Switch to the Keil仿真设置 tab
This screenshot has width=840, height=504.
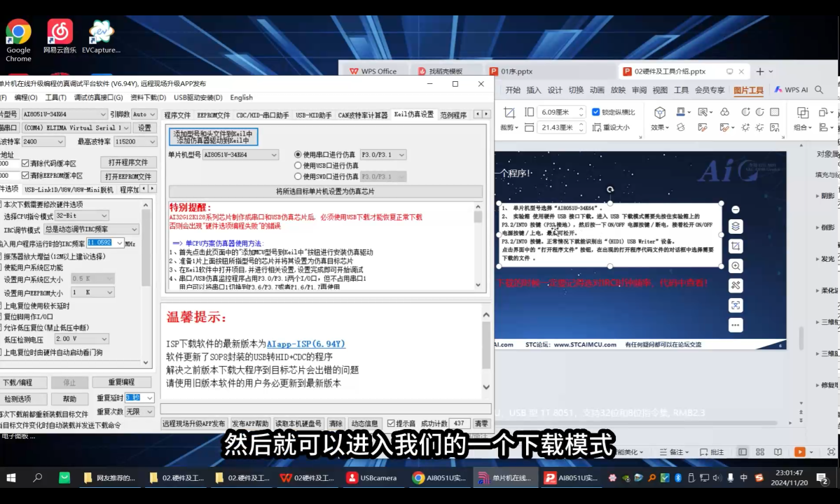coord(413,115)
